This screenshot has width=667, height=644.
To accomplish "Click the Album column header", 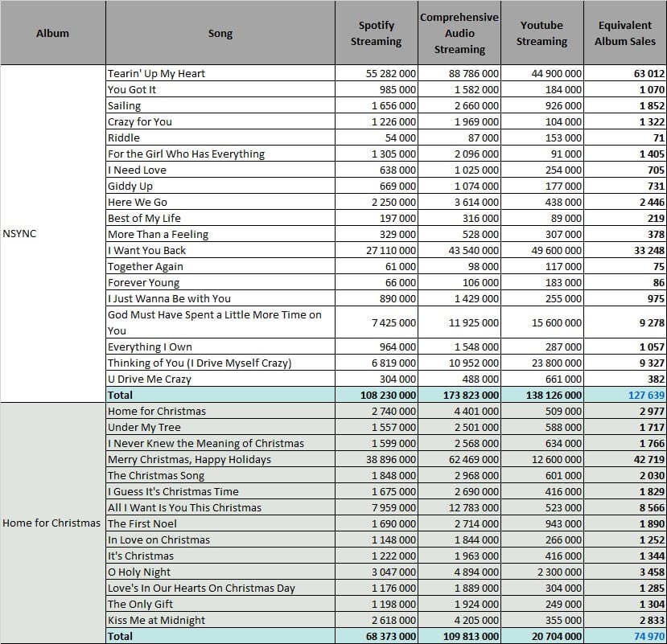I will point(53,33).
